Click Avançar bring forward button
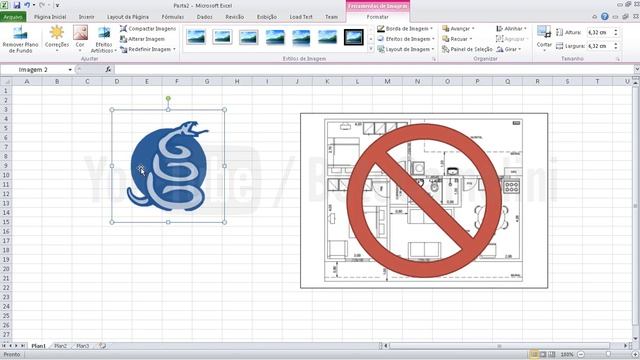Screen dimensions: 640x360 pos(458,29)
